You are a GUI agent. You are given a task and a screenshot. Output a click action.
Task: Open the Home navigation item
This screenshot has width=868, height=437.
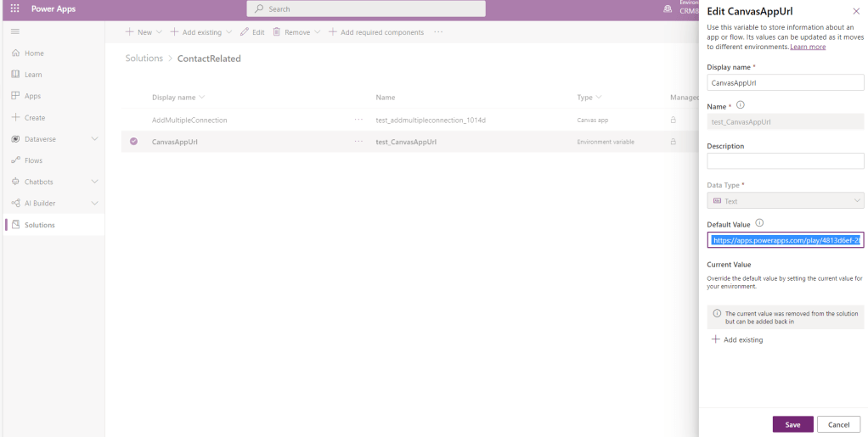click(34, 53)
